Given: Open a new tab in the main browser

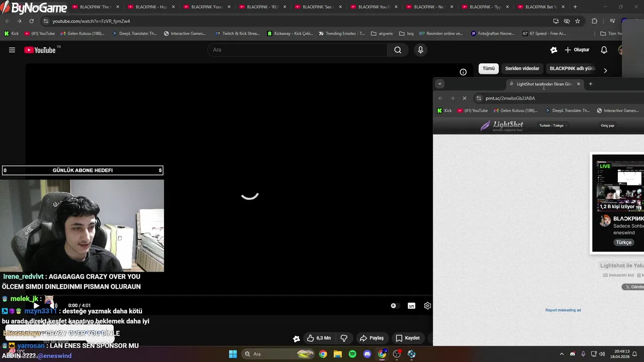Looking at the screenshot, I should point(575,7).
